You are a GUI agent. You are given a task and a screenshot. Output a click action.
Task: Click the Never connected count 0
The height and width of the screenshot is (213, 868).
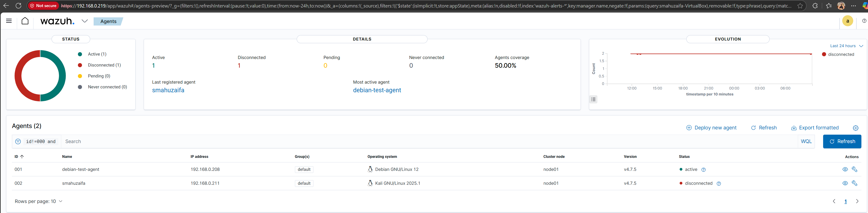click(x=411, y=65)
